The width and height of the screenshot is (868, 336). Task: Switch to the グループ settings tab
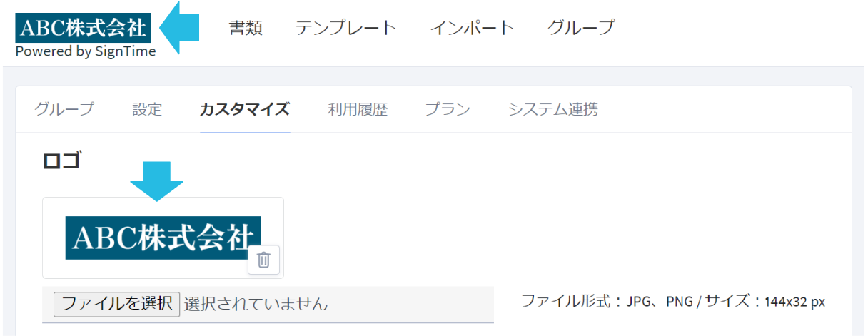coord(64,109)
